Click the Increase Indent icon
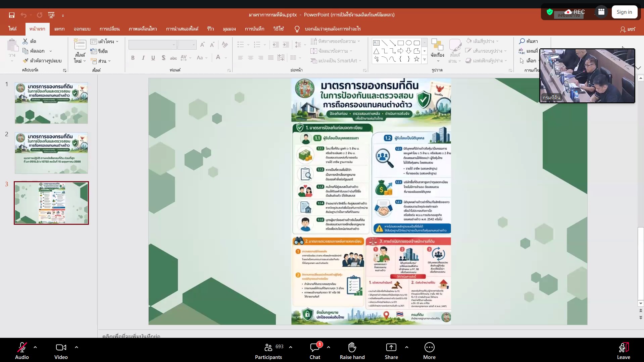This screenshot has width=644, height=362. pyautogui.click(x=286, y=45)
